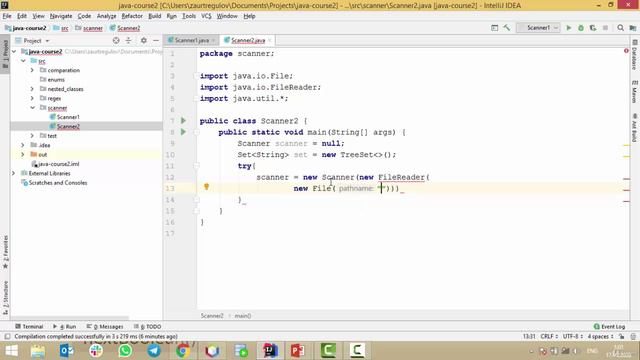Click the red error indicator at top of editor
The width and height of the screenshot is (640, 360).
(626, 51)
